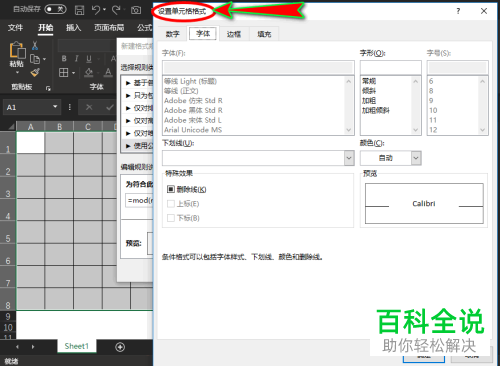Toggle the AutoSave switch

click(x=55, y=9)
